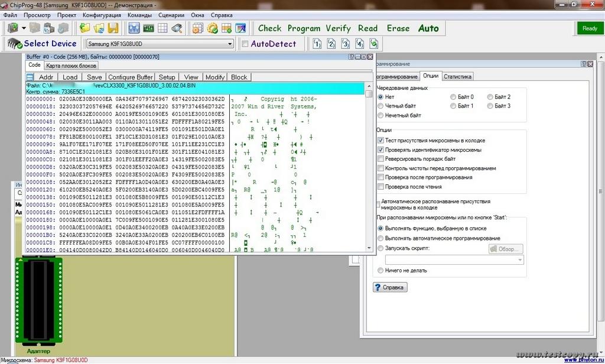
Task: Open the dropdown arrow beside first toolbar icon
Action: click(x=24, y=28)
